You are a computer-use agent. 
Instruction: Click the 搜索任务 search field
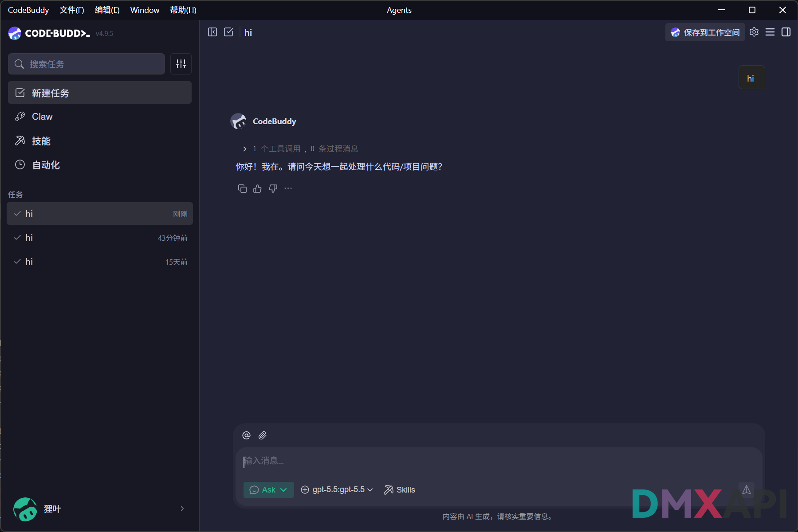pyautogui.click(x=86, y=64)
